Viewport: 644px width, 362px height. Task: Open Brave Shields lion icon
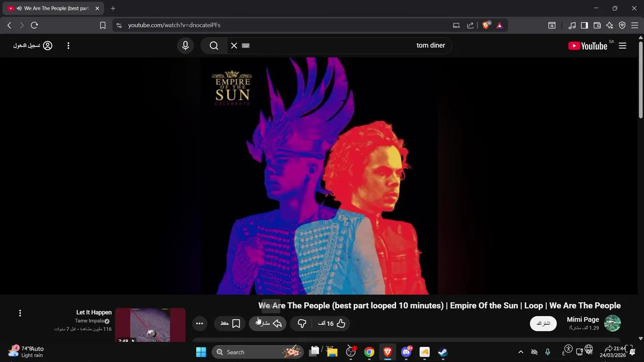coord(486,25)
